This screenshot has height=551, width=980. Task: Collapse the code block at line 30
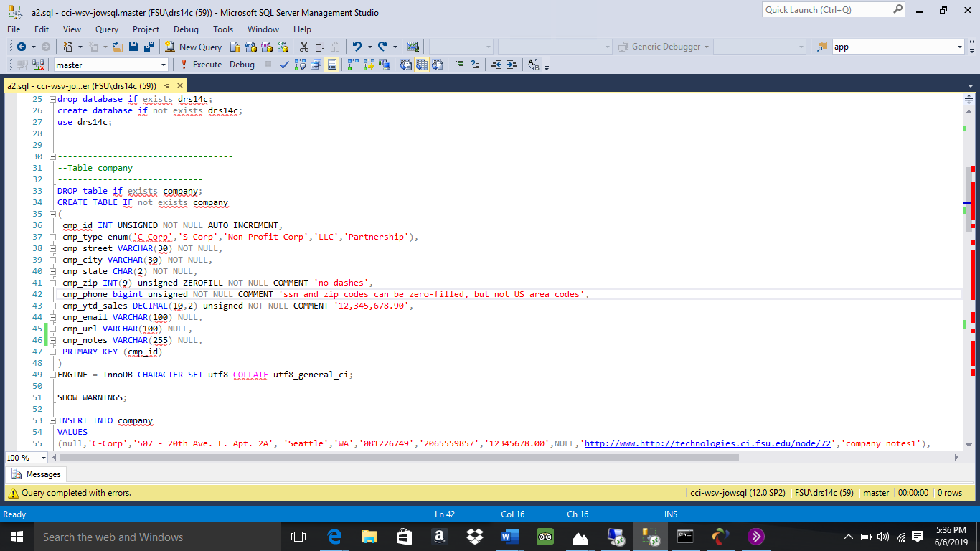pos(52,156)
